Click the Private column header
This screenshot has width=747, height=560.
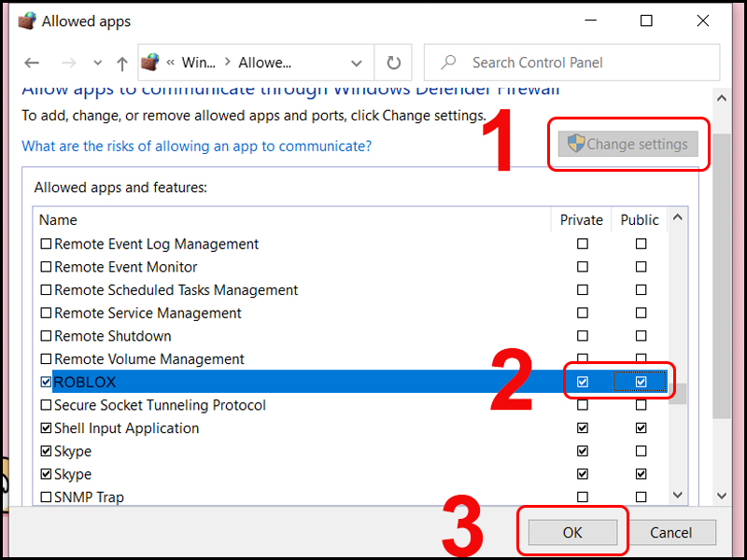click(x=581, y=219)
